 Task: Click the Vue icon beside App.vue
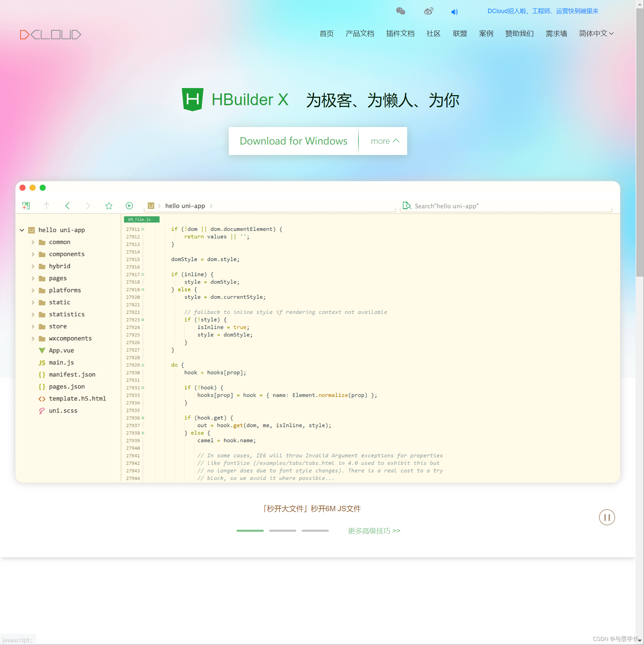[42, 351]
